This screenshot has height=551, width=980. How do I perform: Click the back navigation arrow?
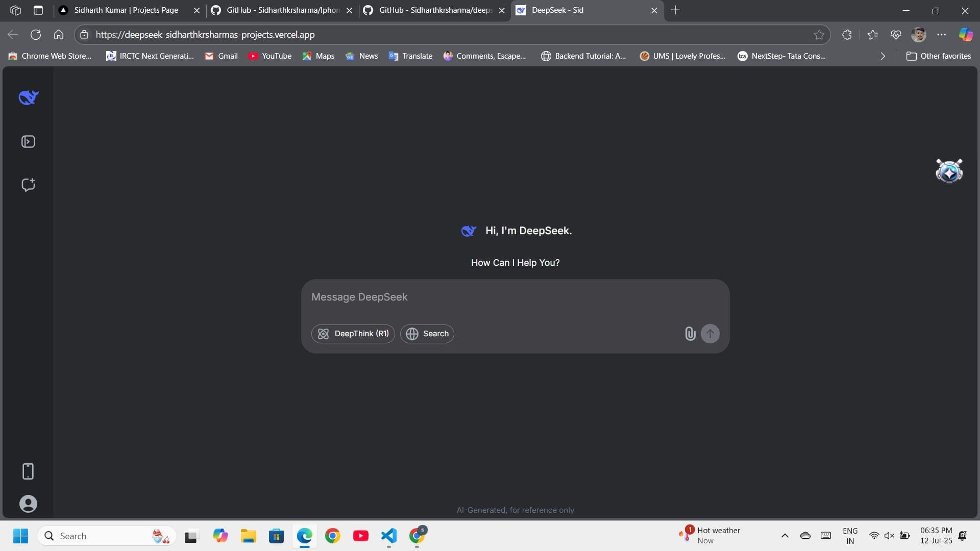(13, 35)
